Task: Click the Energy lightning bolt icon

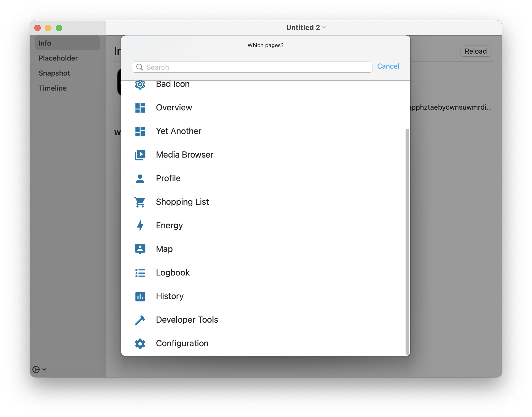Action: 140,226
